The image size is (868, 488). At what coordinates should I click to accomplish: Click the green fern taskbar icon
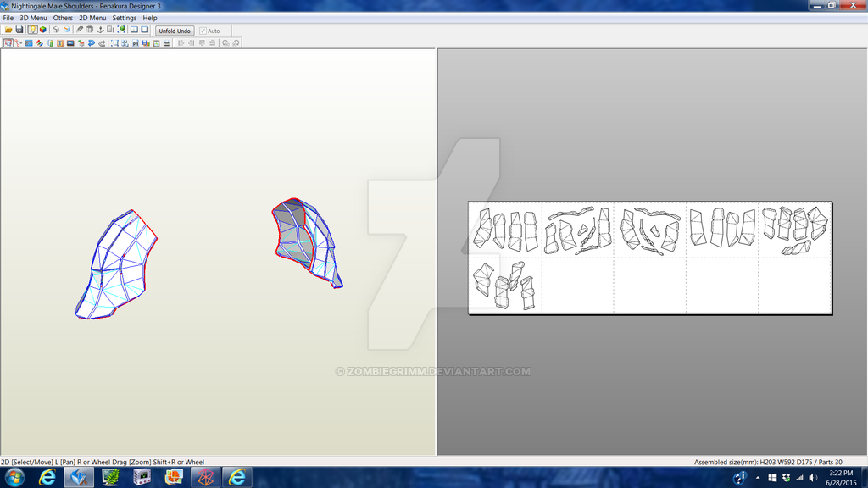tap(111, 477)
